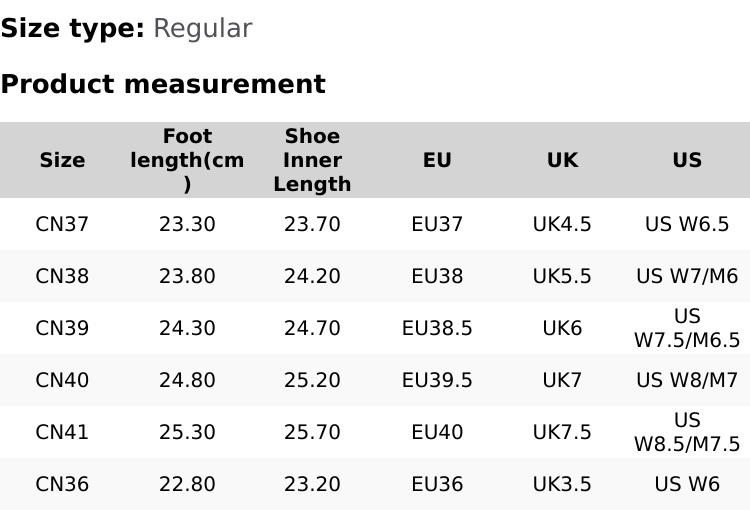Click the US column header

(687, 160)
